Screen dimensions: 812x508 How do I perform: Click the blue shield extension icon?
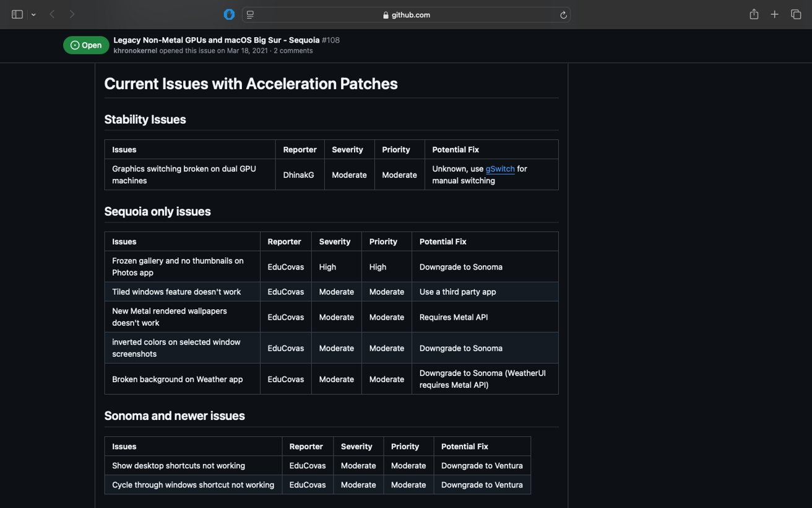click(229, 14)
